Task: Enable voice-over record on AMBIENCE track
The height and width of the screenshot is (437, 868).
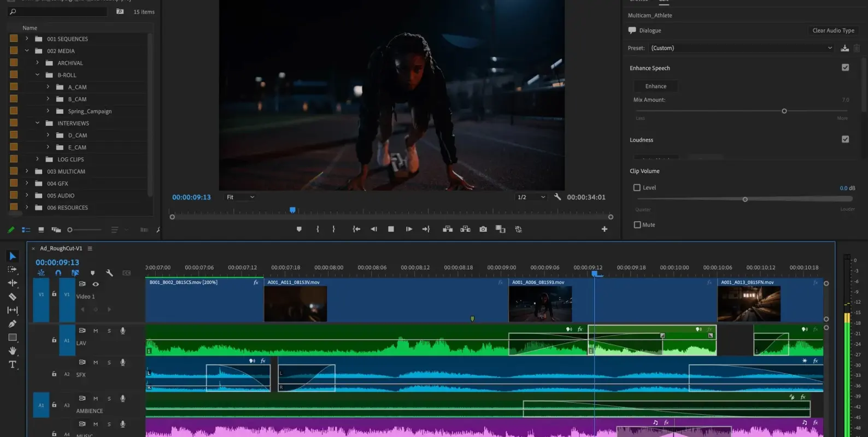Action: (x=122, y=399)
